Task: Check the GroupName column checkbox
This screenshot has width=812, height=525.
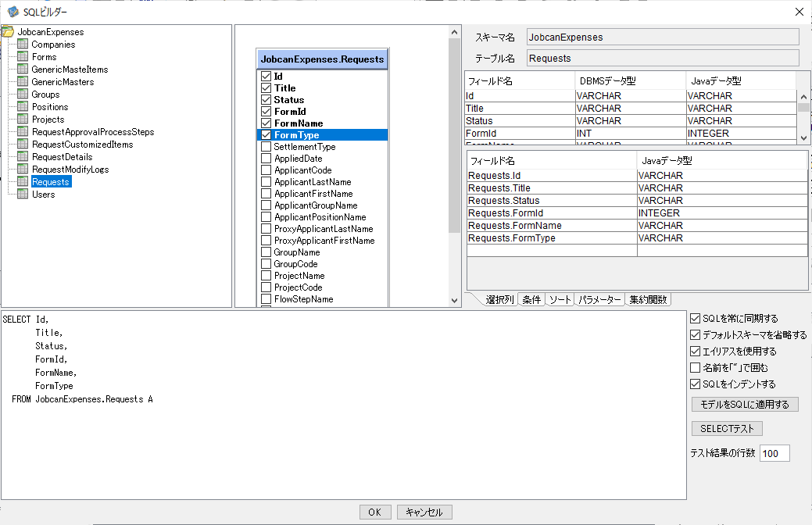Action: coord(266,252)
